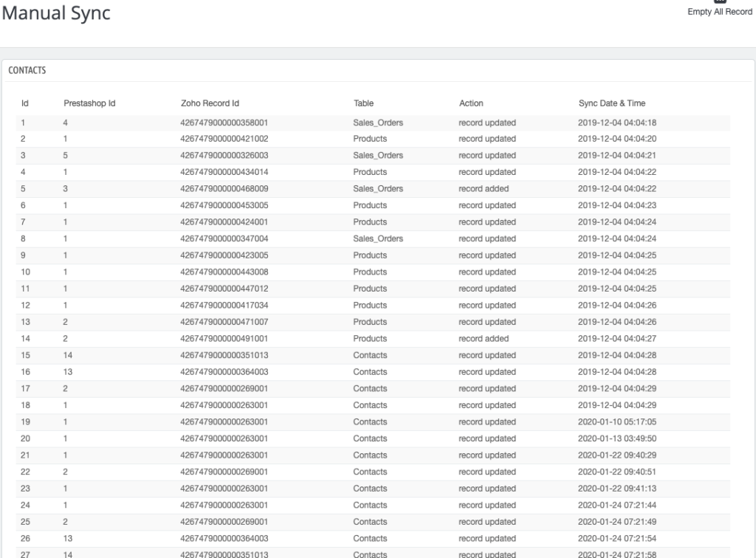The image size is (756, 558).
Task: Click Zoho record id 4267479000000453005
Action: coord(224,205)
